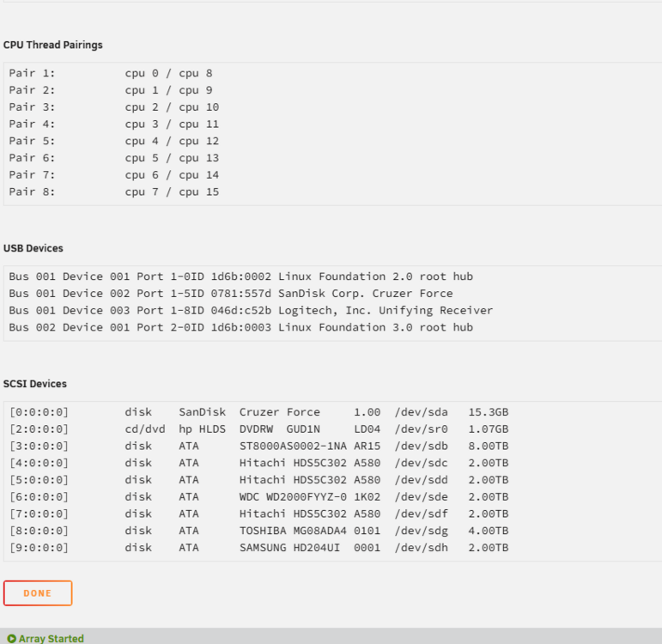Click device path '/dev/sdc'
This screenshot has height=644, width=662.
422,463
